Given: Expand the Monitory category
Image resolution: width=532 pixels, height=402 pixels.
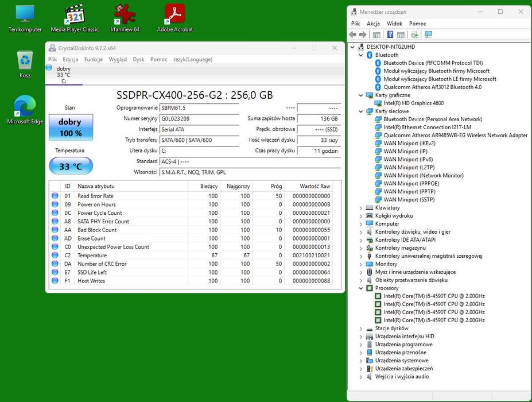Looking at the screenshot, I should (361, 264).
